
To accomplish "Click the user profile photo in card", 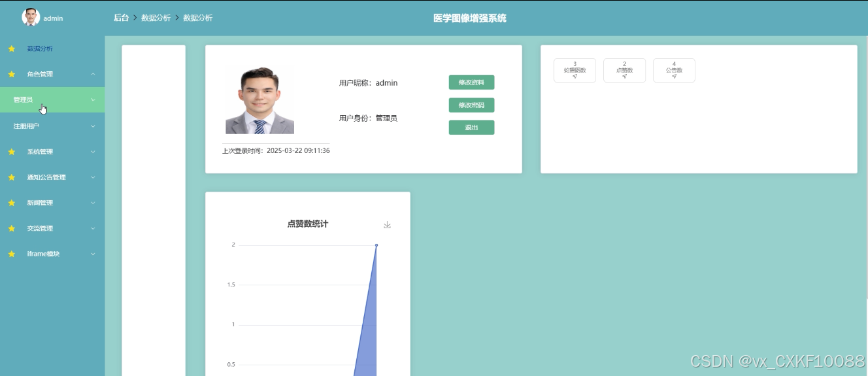I will 259,100.
